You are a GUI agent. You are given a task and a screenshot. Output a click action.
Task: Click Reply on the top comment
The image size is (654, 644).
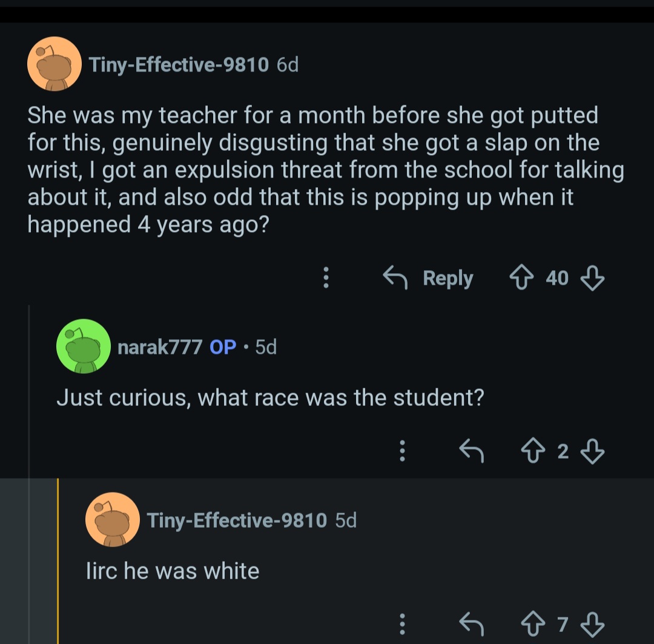pos(429,278)
